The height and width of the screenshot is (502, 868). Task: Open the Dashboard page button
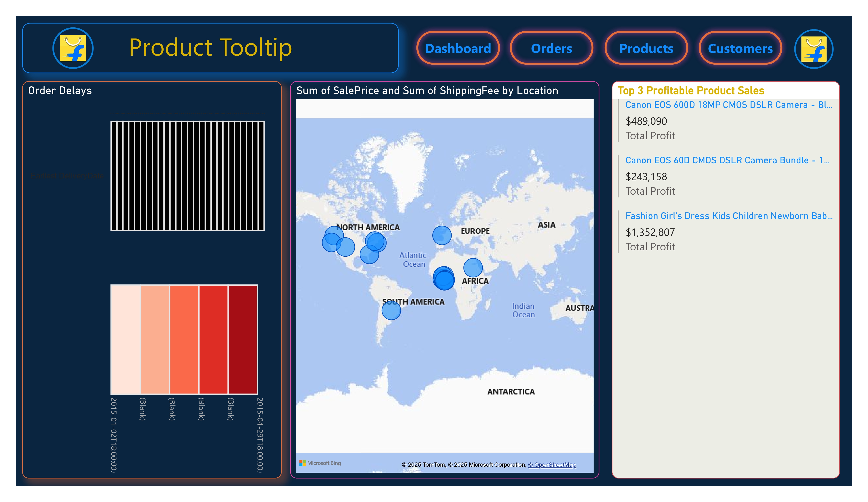[458, 48]
